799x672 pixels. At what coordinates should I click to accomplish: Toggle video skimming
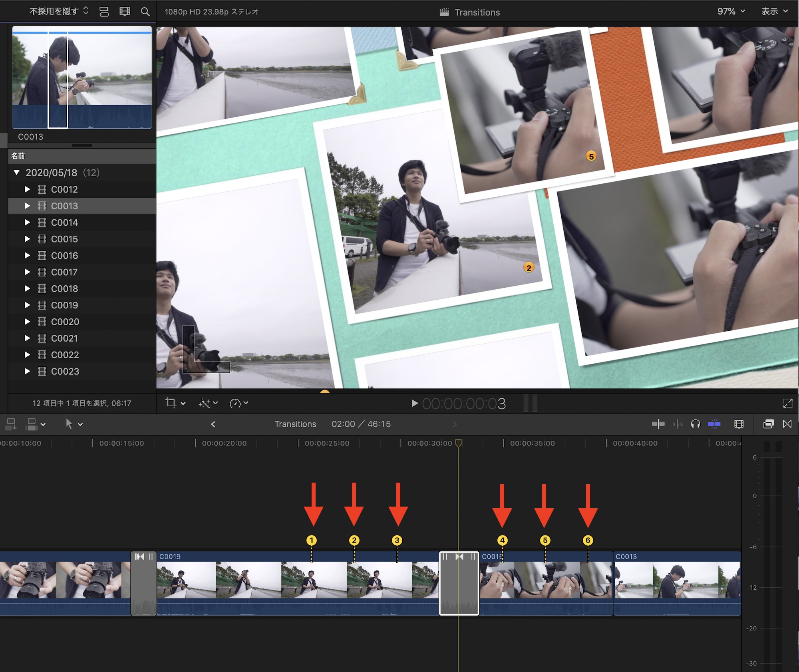(x=658, y=424)
